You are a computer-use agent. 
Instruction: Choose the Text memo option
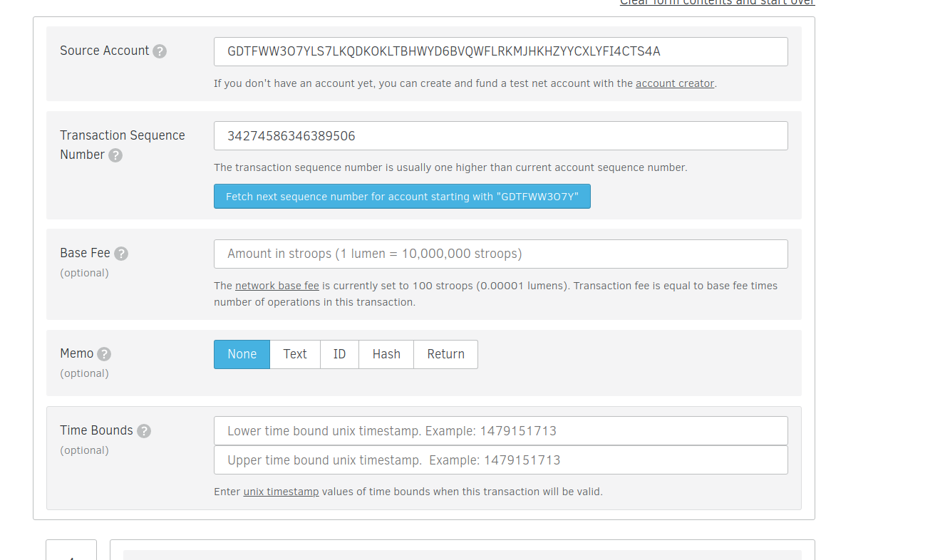pyautogui.click(x=295, y=354)
